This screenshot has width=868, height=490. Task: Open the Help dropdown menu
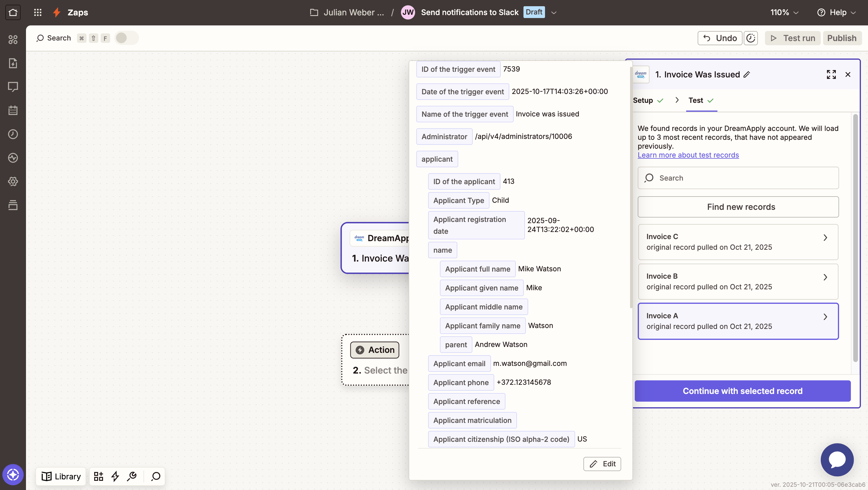[837, 12]
